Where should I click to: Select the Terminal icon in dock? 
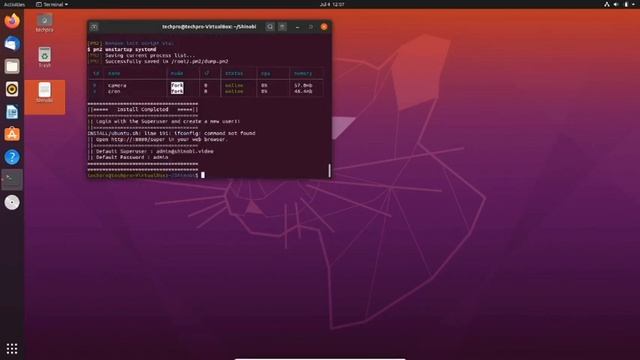coord(12,180)
